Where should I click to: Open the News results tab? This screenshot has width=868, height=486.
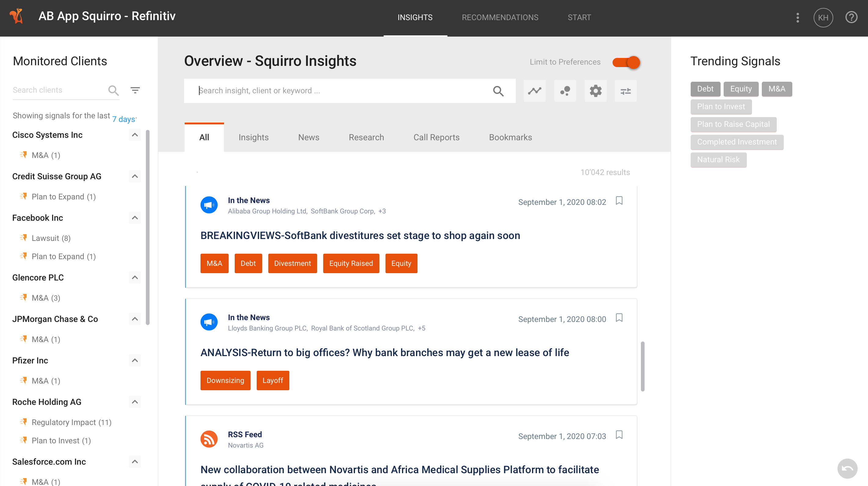click(x=309, y=137)
